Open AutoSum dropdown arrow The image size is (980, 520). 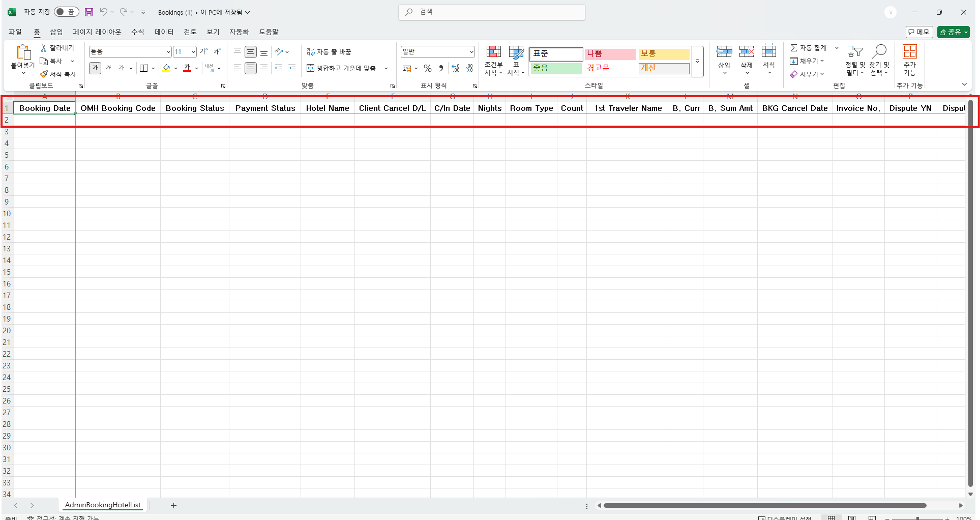coord(837,48)
